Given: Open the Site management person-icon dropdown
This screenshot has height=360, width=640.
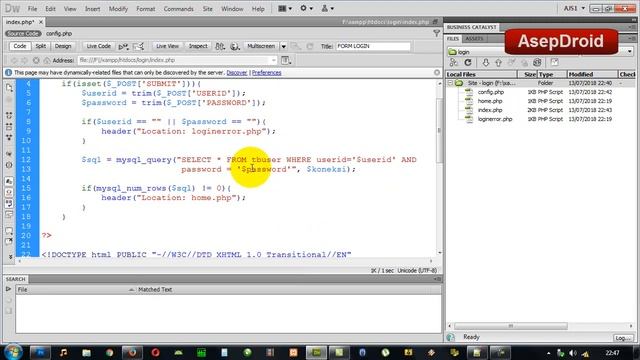Looking at the screenshot, I should click(x=327, y=8).
